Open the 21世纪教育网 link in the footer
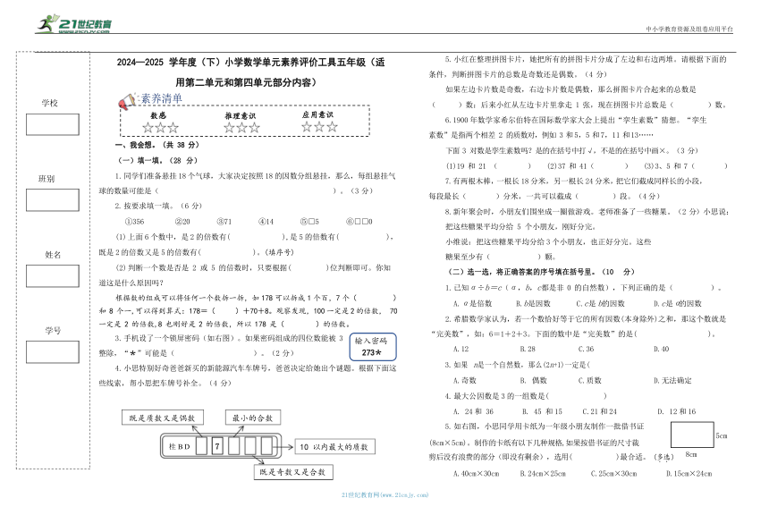The width and height of the screenshot is (769, 532). click(x=385, y=495)
